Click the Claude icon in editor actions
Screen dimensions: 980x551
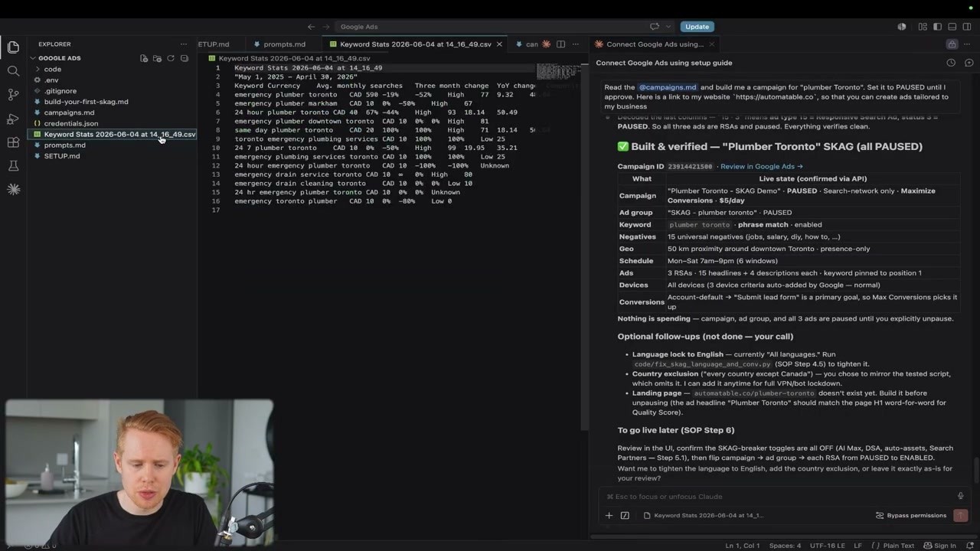[547, 44]
